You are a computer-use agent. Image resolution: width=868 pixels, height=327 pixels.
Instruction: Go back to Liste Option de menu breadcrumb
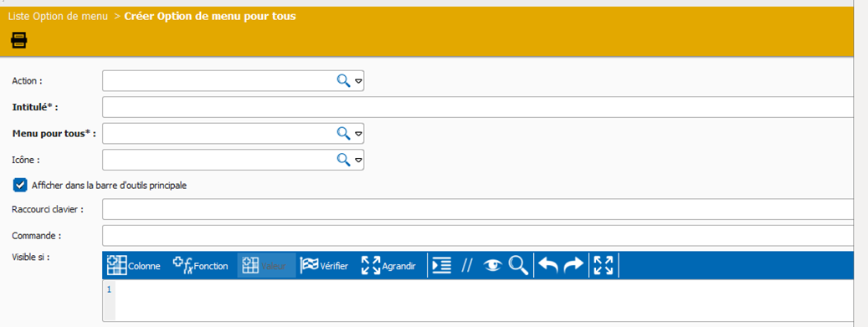coord(58,17)
